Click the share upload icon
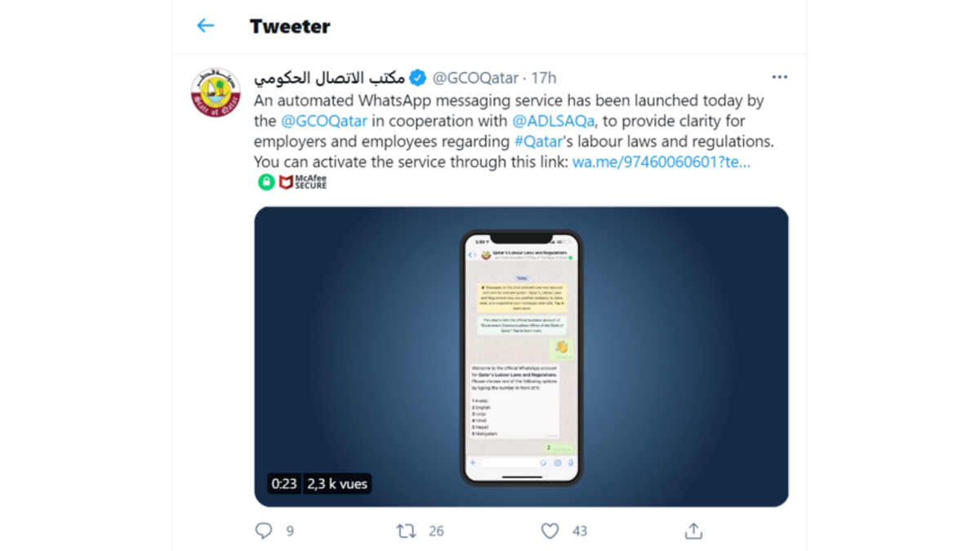980x551 pixels. pyautogui.click(x=693, y=531)
